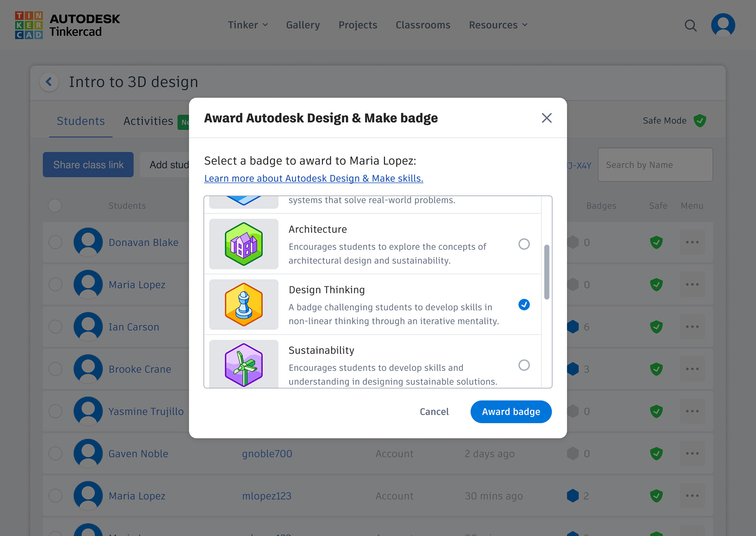Screen dimensions: 756x536
Task: Open the Classrooms nav item
Action: 422,25
